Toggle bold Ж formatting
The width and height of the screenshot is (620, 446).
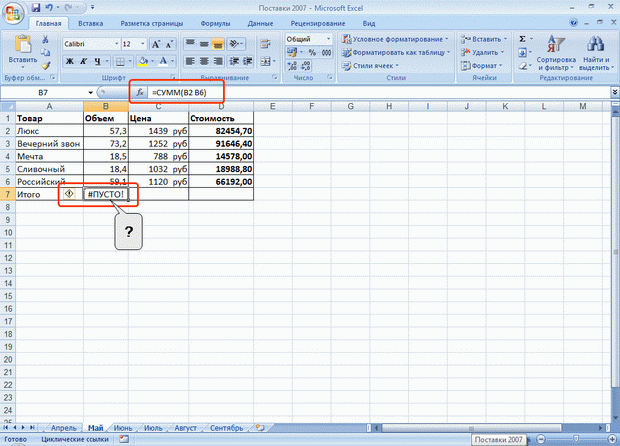tap(70, 61)
